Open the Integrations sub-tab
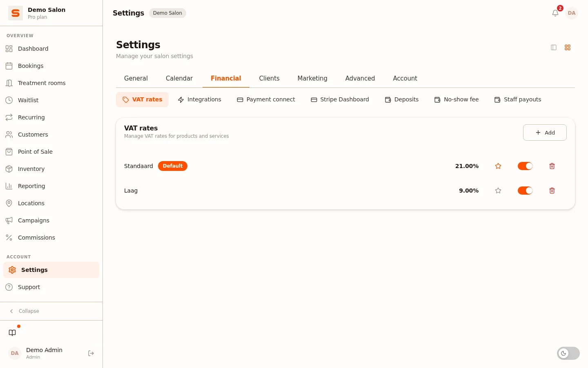The width and height of the screenshot is (588, 368). [199, 100]
